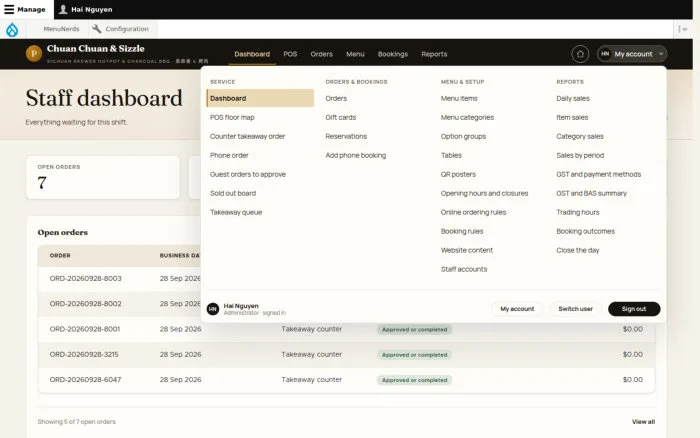This screenshot has height=438, width=700.
Task: Select the Reports nav tab
Action: (x=434, y=54)
